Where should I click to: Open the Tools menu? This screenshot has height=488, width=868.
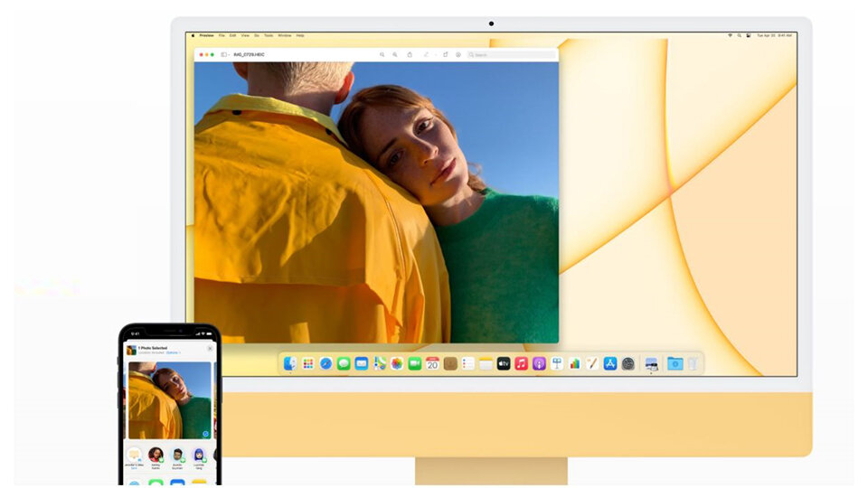pyautogui.click(x=269, y=35)
